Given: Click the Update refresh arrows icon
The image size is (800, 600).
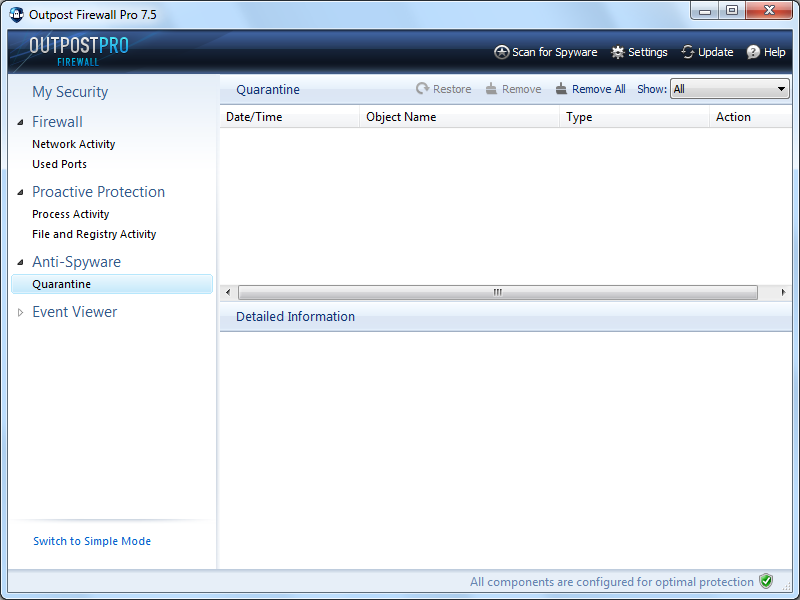Looking at the screenshot, I should click(x=688, y=52).
